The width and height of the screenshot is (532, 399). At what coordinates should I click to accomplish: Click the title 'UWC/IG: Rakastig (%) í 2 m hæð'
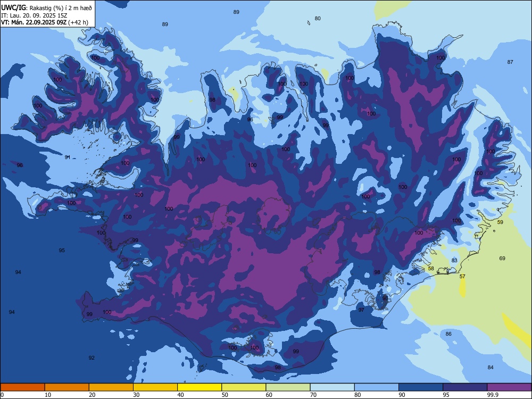click(x=46, y=8)
